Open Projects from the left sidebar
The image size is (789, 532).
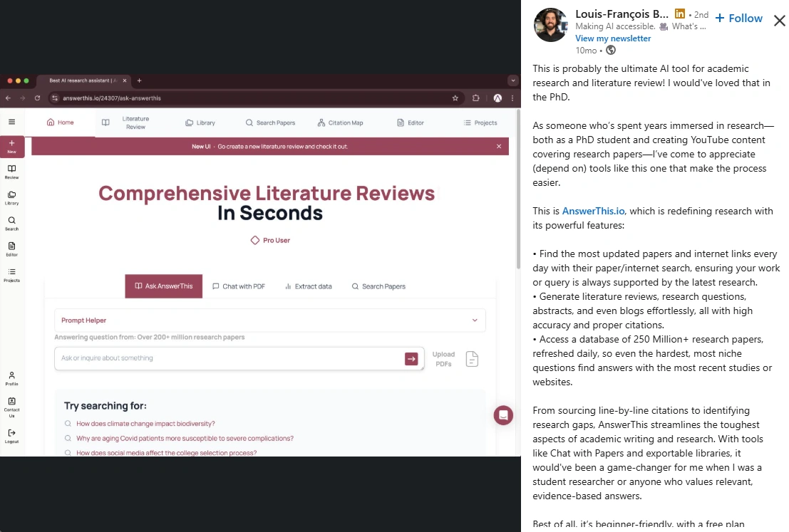(11, 275)
